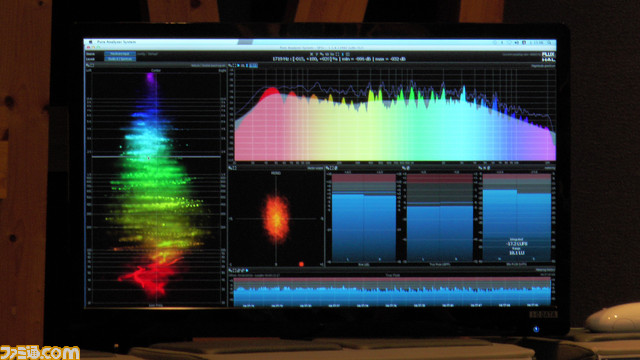Click the frequency readout text at top

click(x=339, y=59)
